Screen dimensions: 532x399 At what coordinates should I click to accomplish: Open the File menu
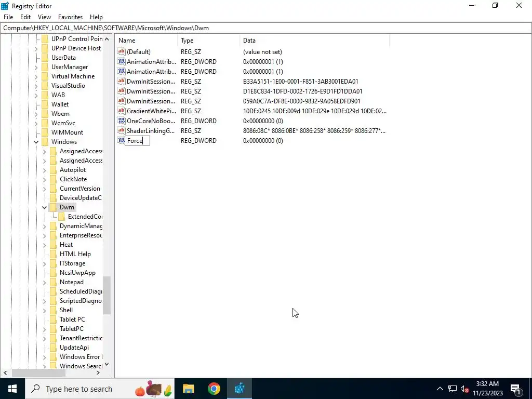click(8, 17)
